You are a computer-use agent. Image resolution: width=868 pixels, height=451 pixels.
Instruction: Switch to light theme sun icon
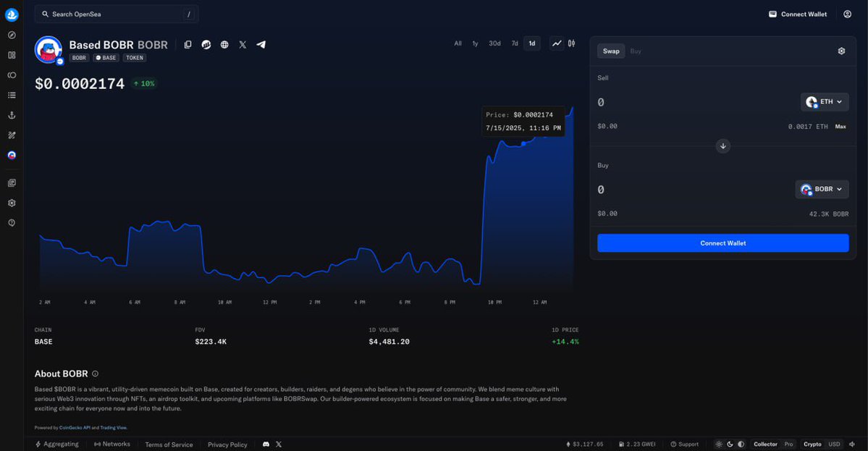tap(719, 444)
